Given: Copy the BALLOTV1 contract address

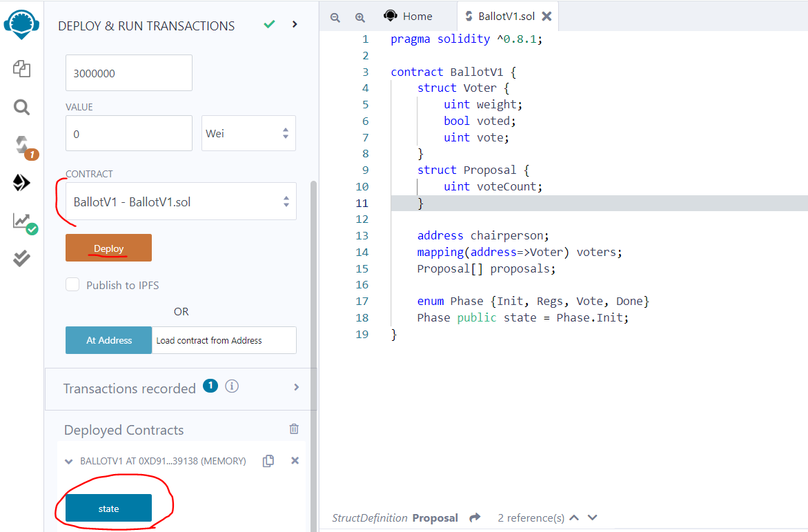Looking at the screenshot, I should point(268,461).
